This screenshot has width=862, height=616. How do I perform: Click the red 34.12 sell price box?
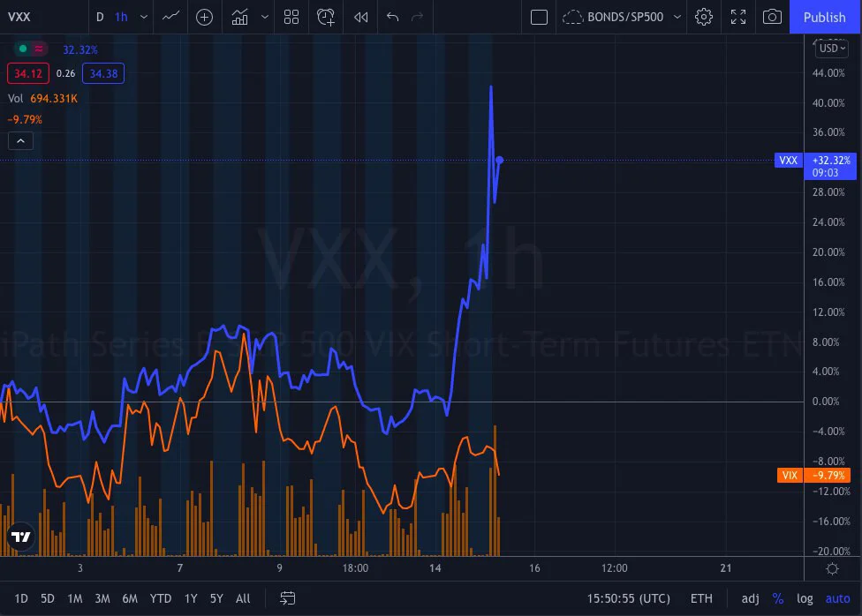pos(28,73)
